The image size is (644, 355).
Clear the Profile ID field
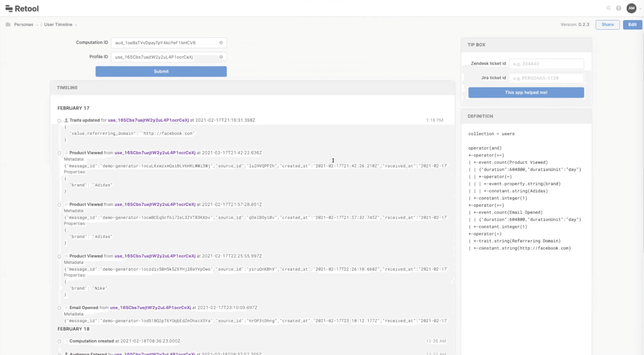tap(221, 57)
